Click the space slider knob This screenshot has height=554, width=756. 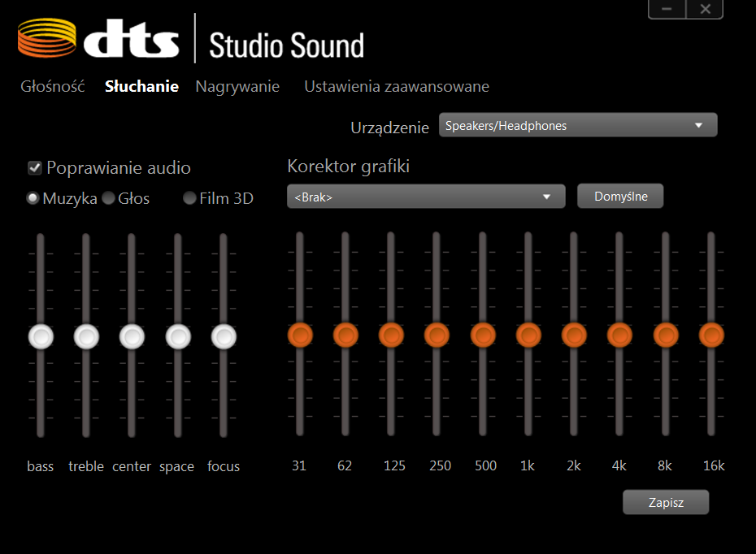pos(178,336)
